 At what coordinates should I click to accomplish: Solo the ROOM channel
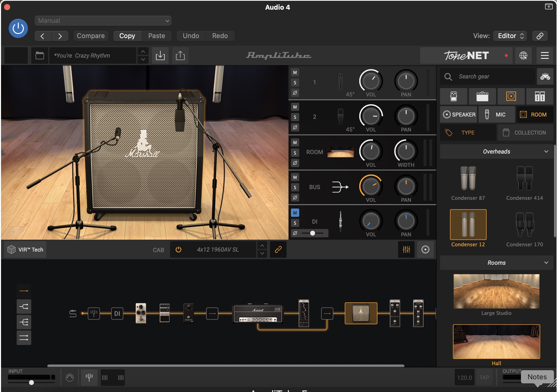(295, 153)
